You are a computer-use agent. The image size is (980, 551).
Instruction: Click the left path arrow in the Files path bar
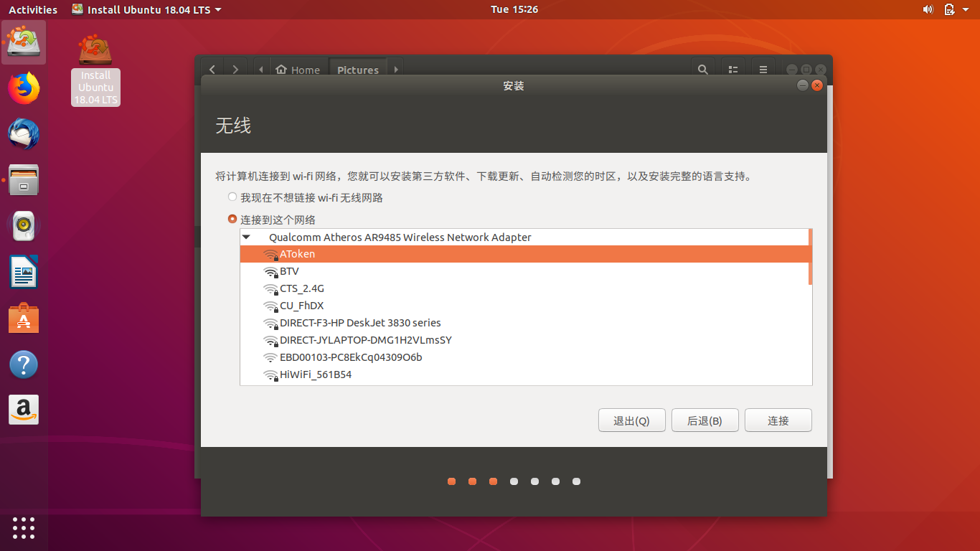point(261,70)
